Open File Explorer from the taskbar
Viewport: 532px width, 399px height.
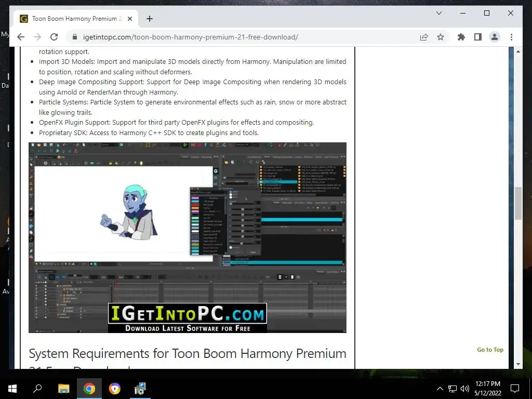(x=63, y=389)
